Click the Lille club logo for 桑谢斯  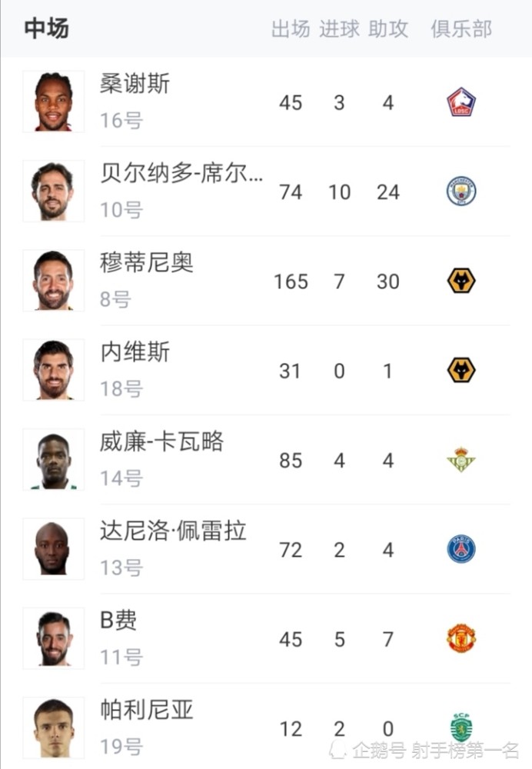click(461, 102)
